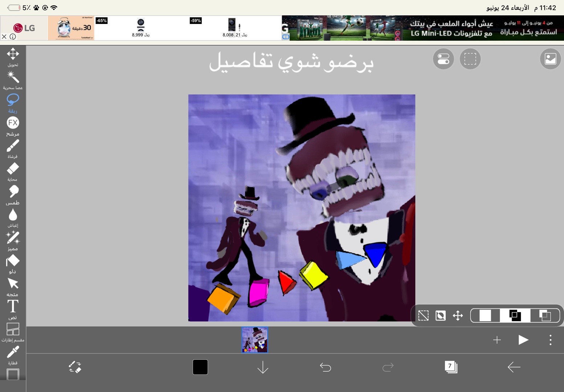Choose the set (white square) selection mode
This screenshot has width=564, height=392.
[x=485, y=315]
